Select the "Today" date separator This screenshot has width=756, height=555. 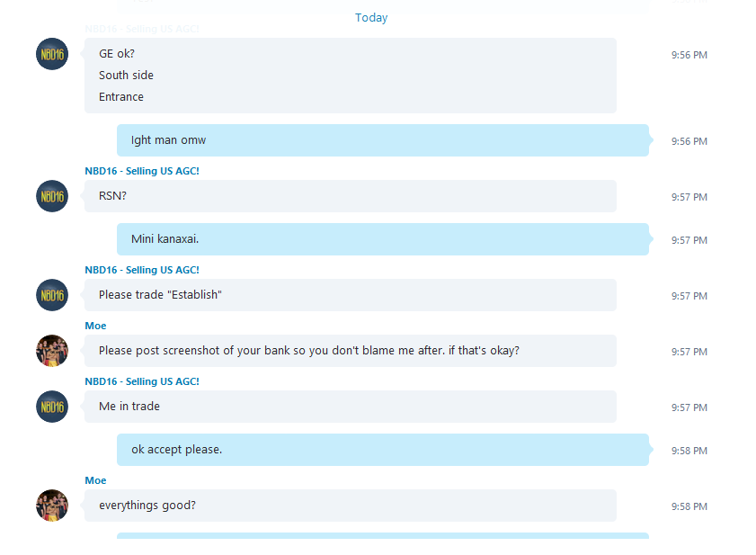coord(371,18)
